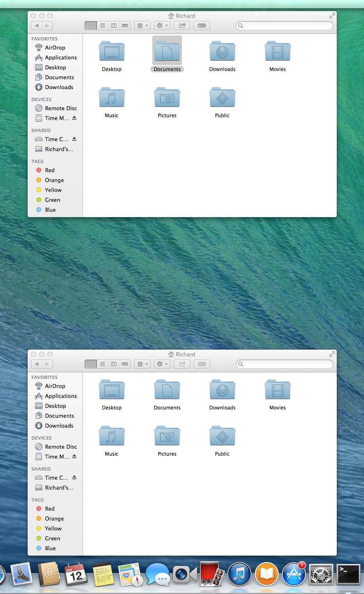Open iBooks in the Dock

267,574
